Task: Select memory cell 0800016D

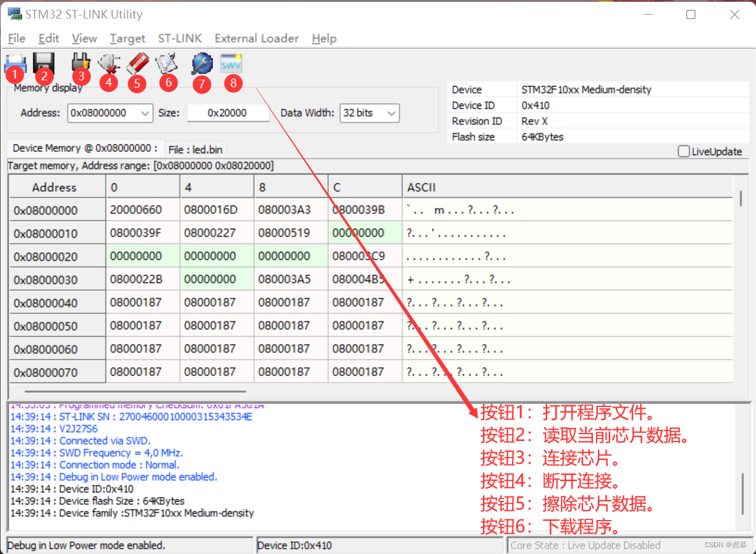Action: (x=217, y=210)
